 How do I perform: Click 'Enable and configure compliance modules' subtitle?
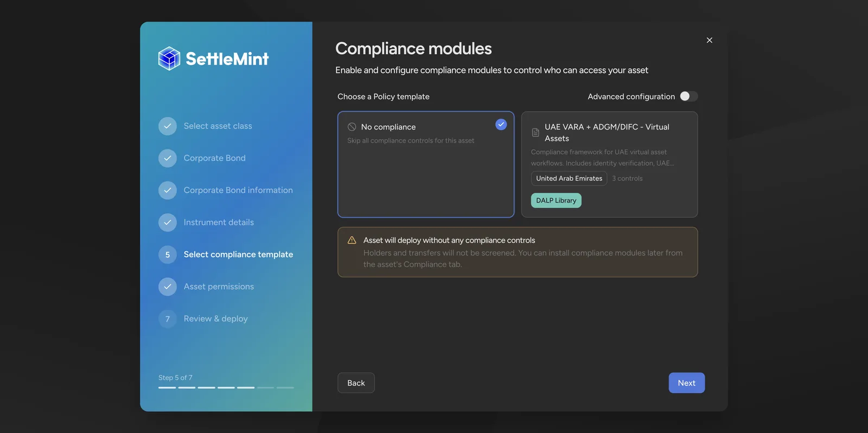pos(492,70)
